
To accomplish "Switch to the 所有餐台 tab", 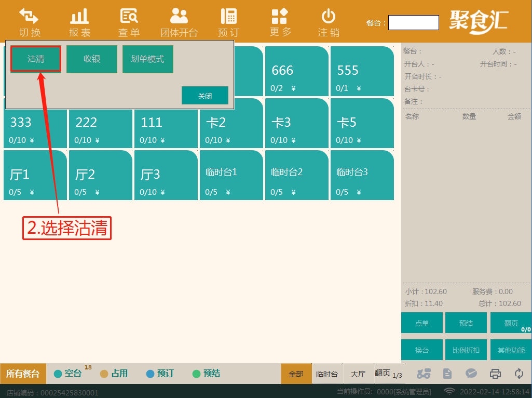I will coord(23,374).
